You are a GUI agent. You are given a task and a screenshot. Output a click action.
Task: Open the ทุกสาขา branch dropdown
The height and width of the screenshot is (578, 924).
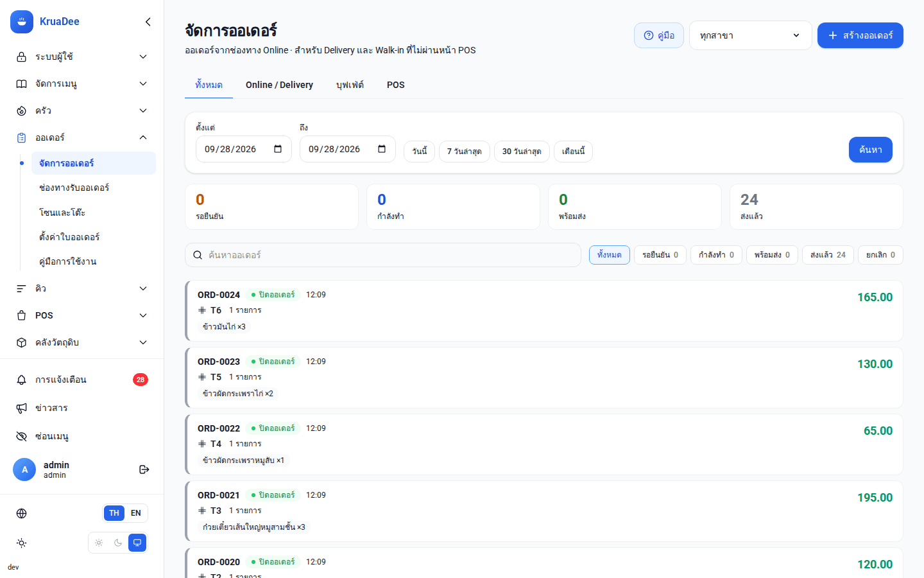pos(751,35)
